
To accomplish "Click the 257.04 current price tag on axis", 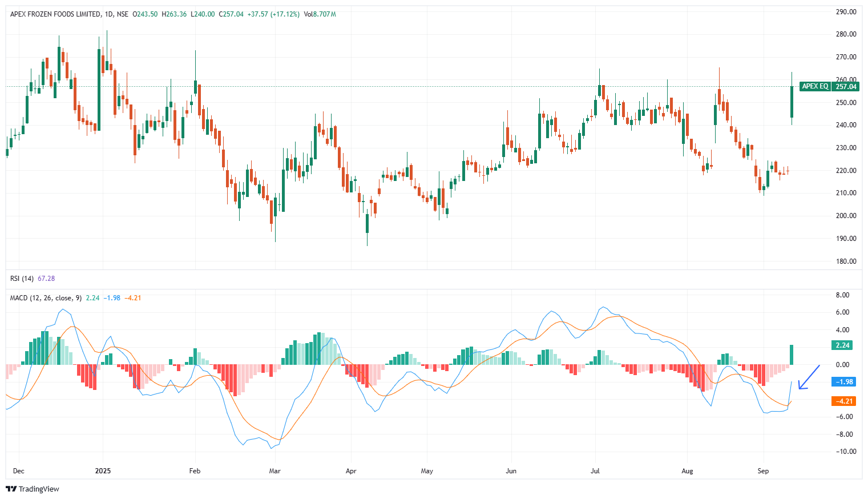I will pos(846,87).
